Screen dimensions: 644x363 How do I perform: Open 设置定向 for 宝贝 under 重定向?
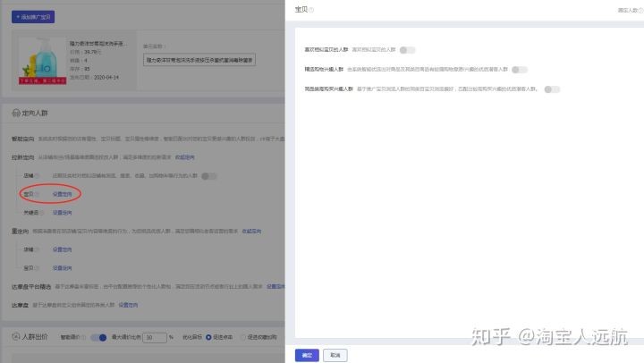click(62, 268)
